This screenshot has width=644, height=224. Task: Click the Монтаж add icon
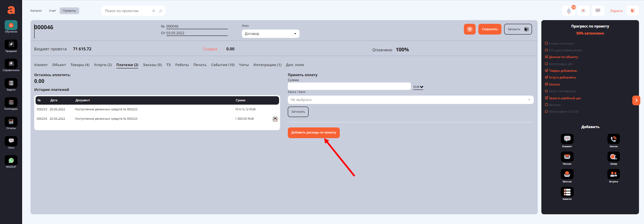click(x=567, y=174)
